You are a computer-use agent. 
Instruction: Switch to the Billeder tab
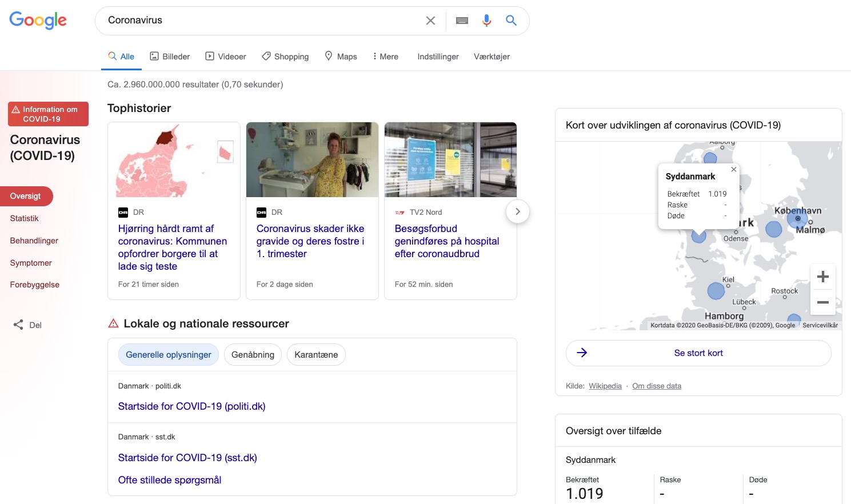click(170, 57)
